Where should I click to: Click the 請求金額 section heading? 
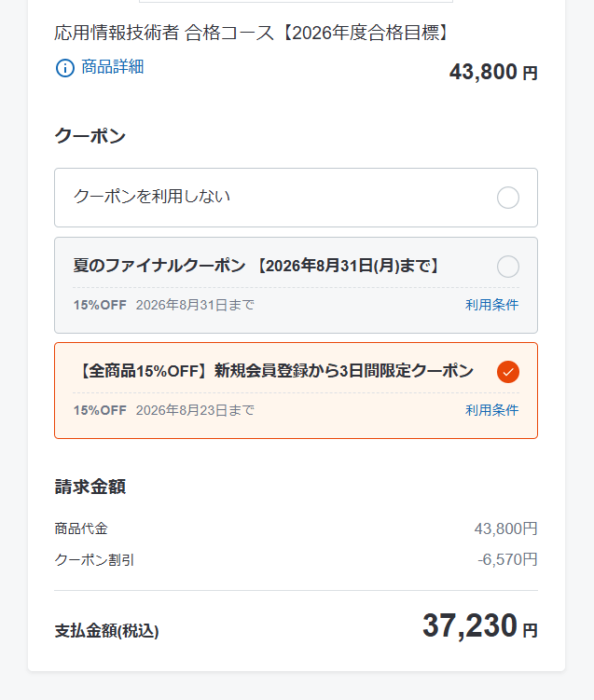pos(90,487)
